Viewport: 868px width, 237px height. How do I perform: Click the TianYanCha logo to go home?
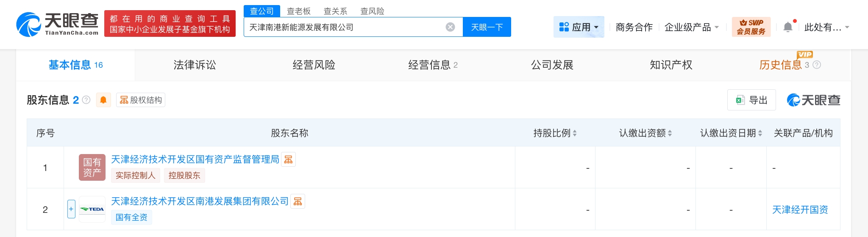pyautogui.click(x=57, y=24)
